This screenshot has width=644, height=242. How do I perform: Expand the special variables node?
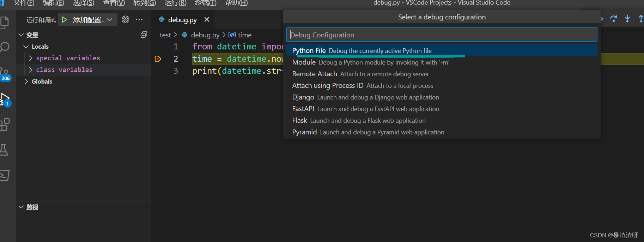(x=31, y=58)
